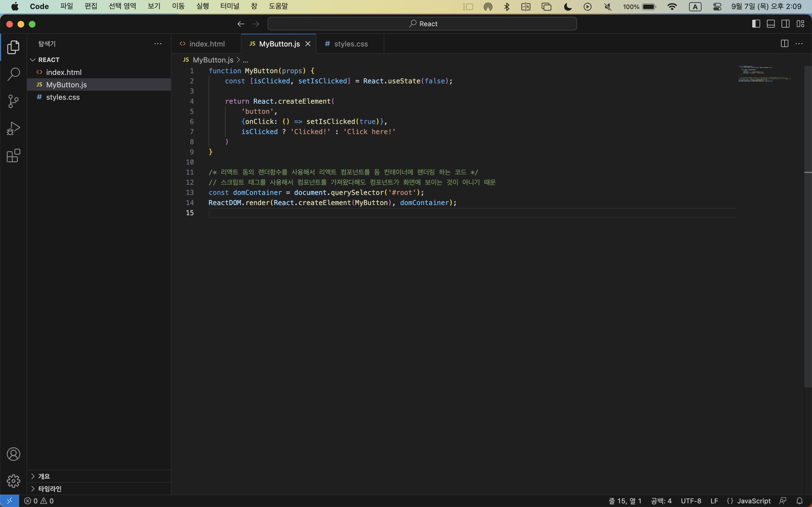Expand the 개요 outline section

click(x=44, y=476)
